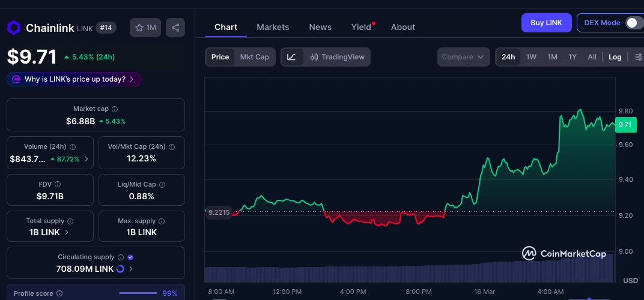Screen dimensions: 644x300
Task: Click the AI icon in price question pill
Action: (16, 79)
